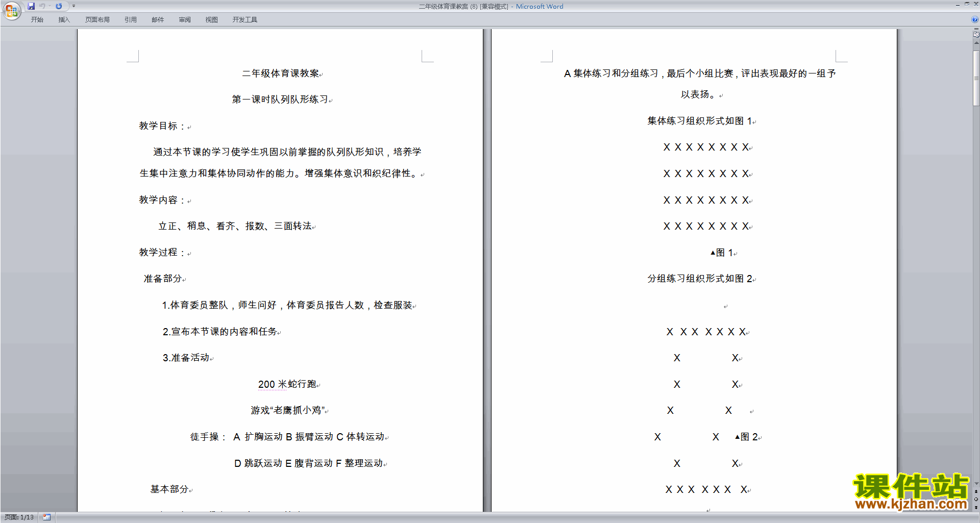Click the page count 页面: 1/13 in status bar

[x=19, y=517]
